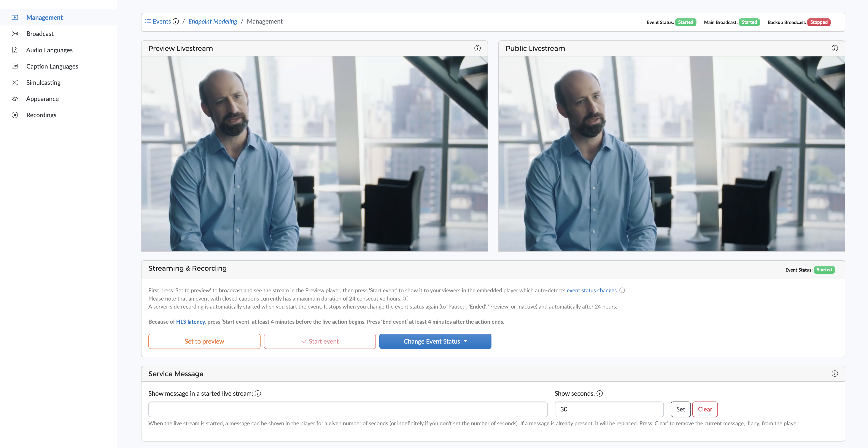Click the Backup Broadcast Stopped badge

pos(819,22)
